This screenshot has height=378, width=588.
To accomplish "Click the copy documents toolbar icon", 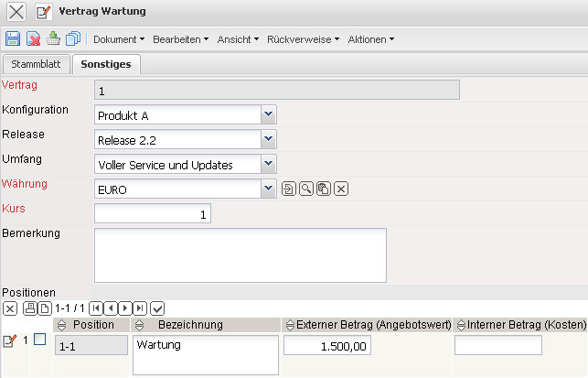I will click(x=73, y=39).
